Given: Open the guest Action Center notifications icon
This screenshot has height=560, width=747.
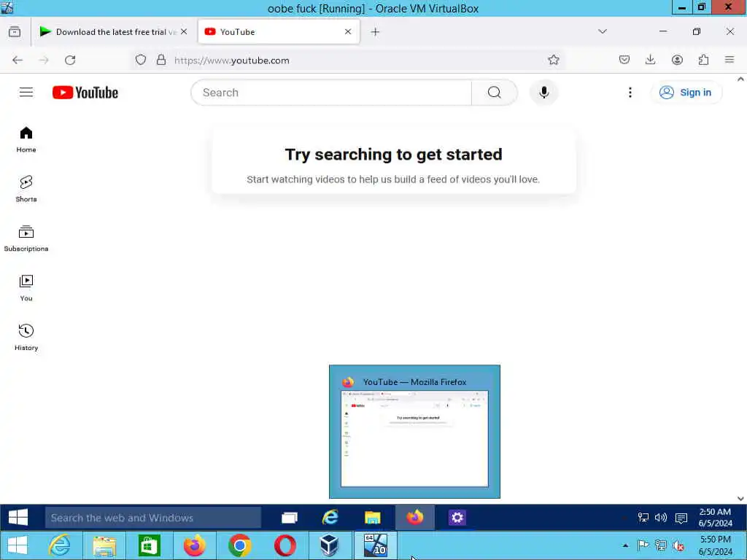Looking at the screenshot, I should (x=681, y=518).
